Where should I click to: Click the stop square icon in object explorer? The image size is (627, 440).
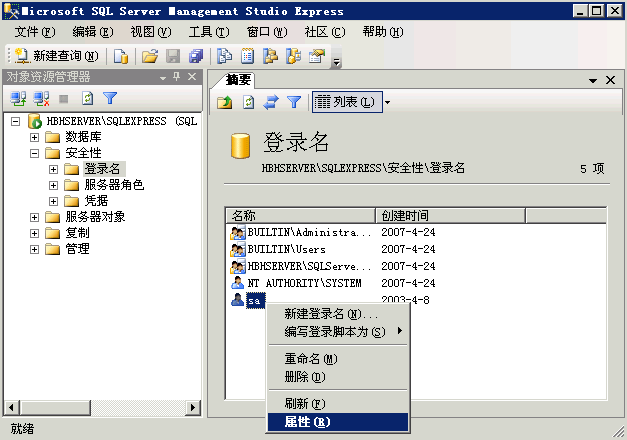[64, 98]
